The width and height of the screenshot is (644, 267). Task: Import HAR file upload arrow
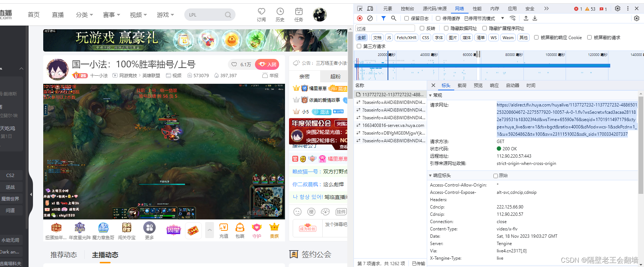pos(526,18)
